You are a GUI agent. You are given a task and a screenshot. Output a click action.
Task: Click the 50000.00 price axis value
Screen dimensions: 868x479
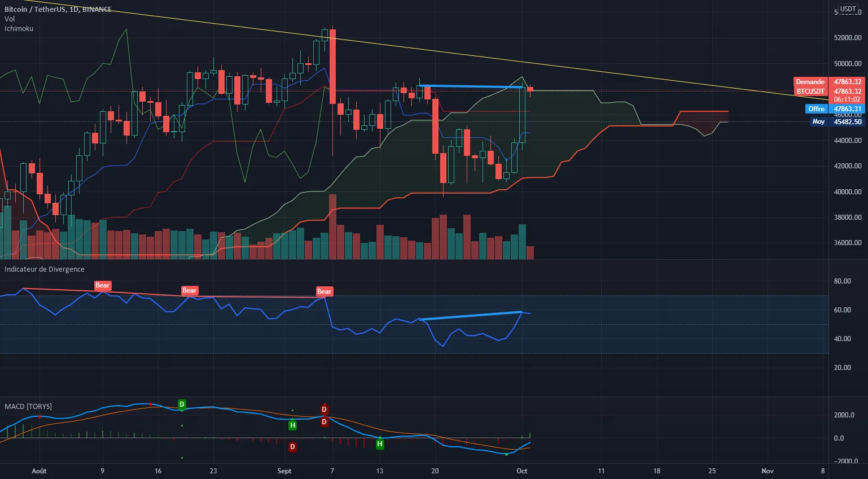(x=848, y=64)
